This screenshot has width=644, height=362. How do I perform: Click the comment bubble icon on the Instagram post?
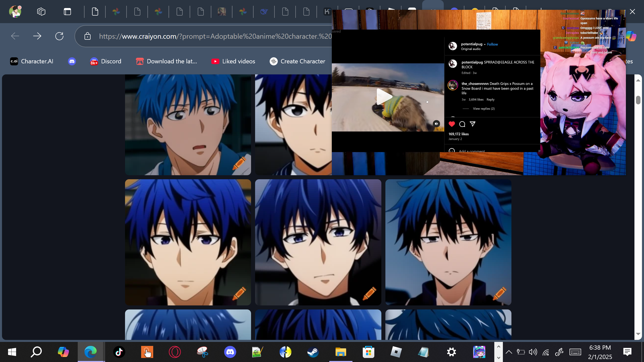tap(462, 124)
